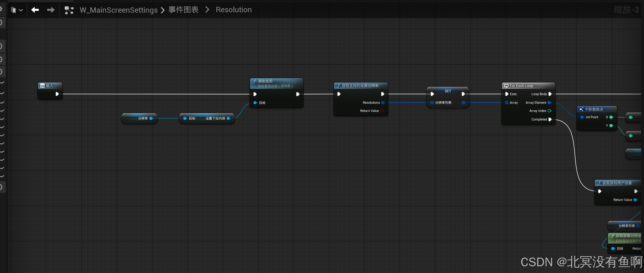Open the 事件图表 breadcrumb
Screen dimensions: 644x273
183,10
